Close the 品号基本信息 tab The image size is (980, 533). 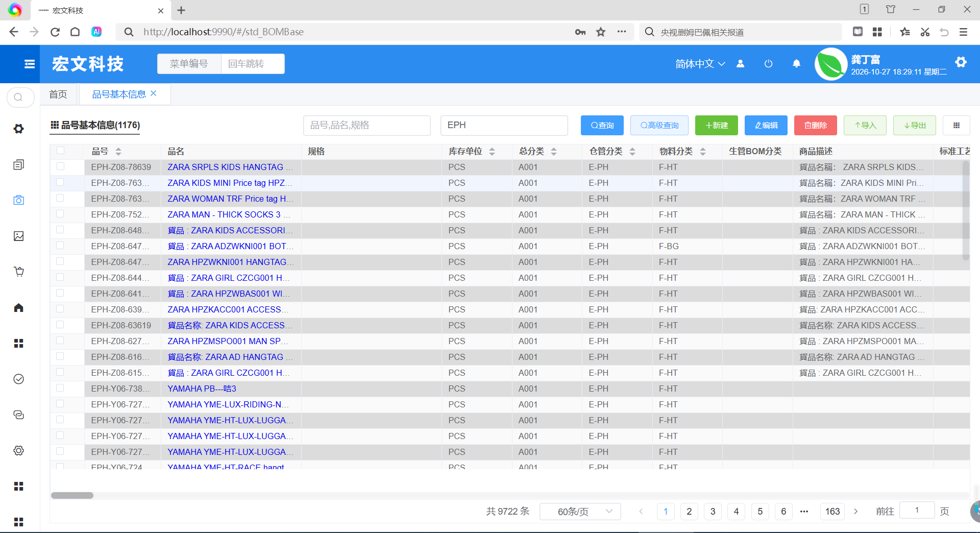(x=154, y=93)
